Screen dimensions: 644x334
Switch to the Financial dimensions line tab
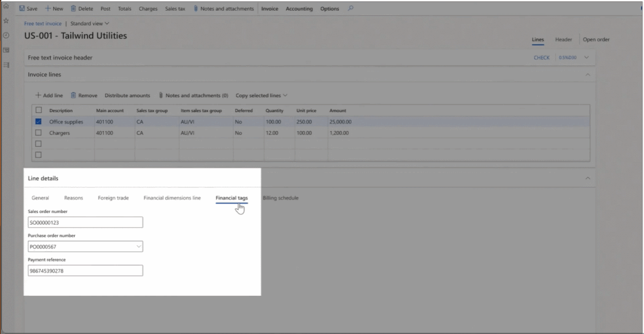172,198
